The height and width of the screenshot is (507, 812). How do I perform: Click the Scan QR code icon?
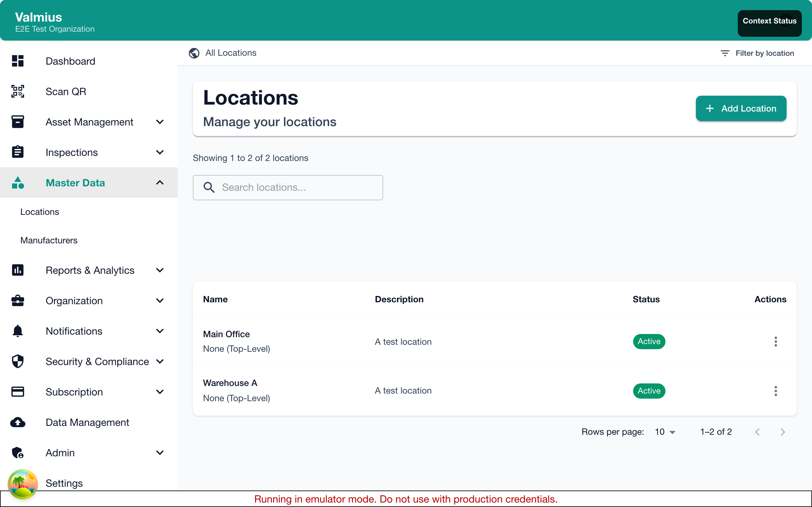coord(17,91)
